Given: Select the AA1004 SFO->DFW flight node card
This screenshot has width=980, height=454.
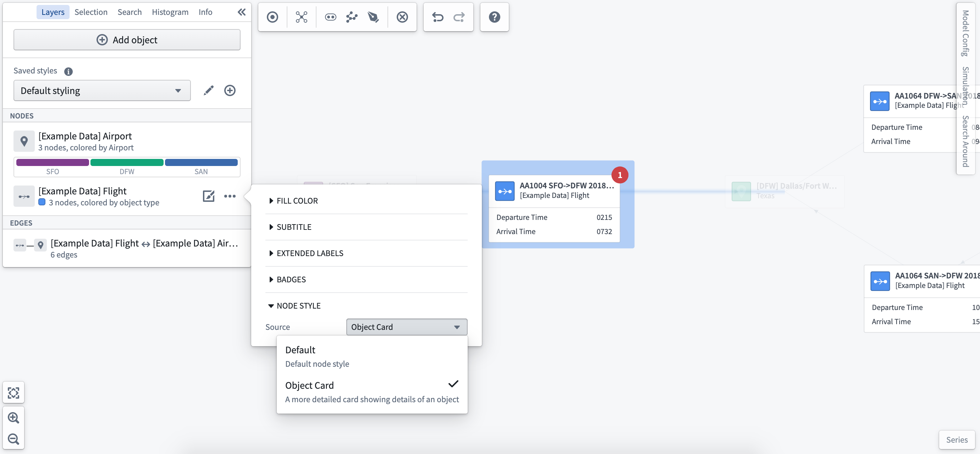Looking at the screenshot, I should [554, 208].
